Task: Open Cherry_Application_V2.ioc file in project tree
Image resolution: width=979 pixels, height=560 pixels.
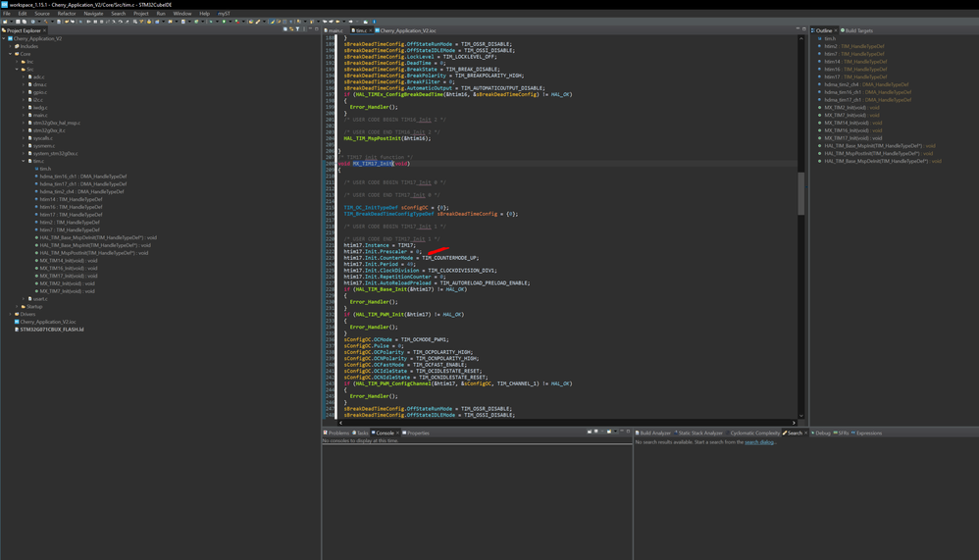Action: point(47,322)
